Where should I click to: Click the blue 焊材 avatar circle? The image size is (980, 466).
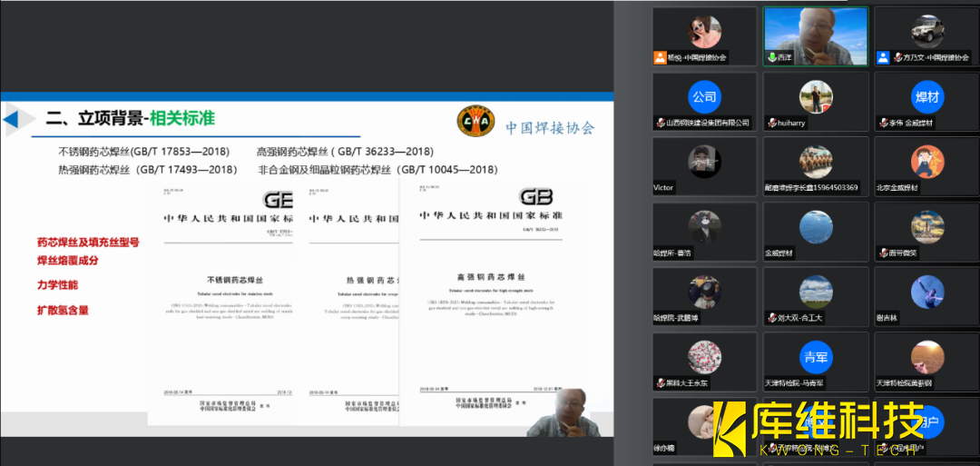click(x=926, y=96)
